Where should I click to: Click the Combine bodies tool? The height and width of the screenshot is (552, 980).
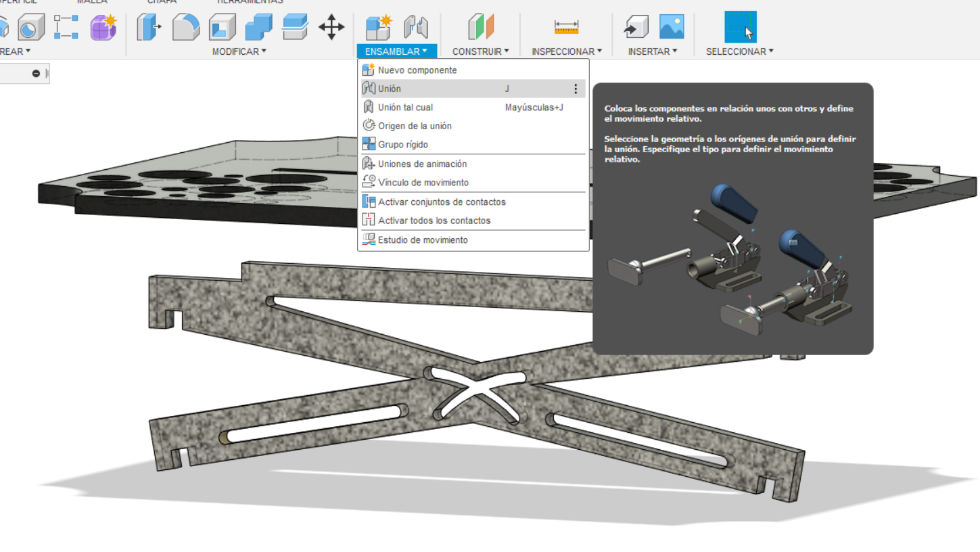pyautogui.click(x=258, y=27)
